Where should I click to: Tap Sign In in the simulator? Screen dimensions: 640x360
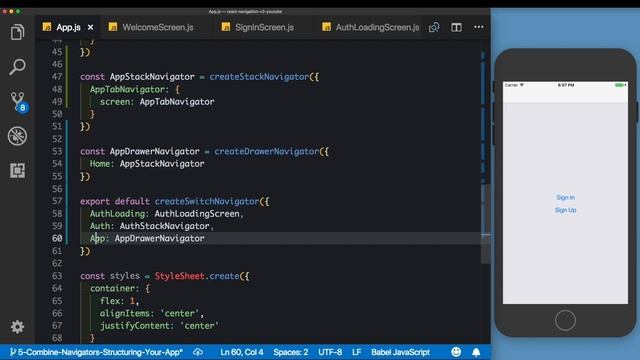coord(565,198)
